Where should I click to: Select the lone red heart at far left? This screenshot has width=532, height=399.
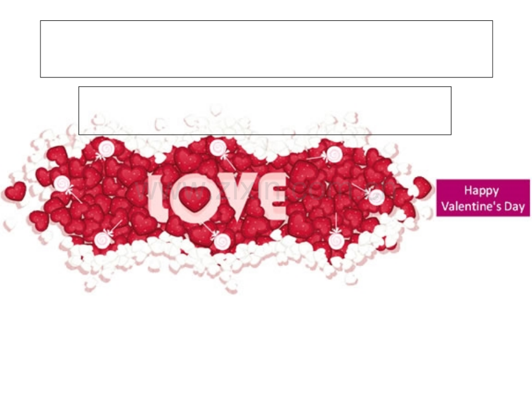15,191
